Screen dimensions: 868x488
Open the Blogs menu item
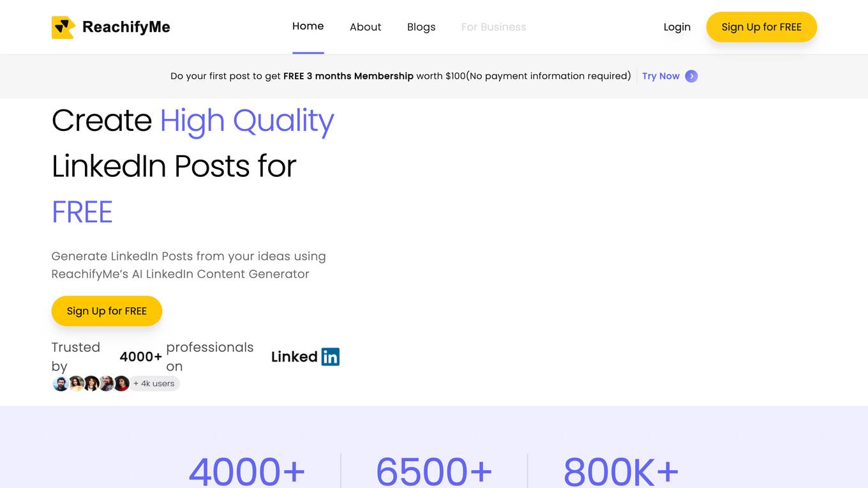coord(421,27)
